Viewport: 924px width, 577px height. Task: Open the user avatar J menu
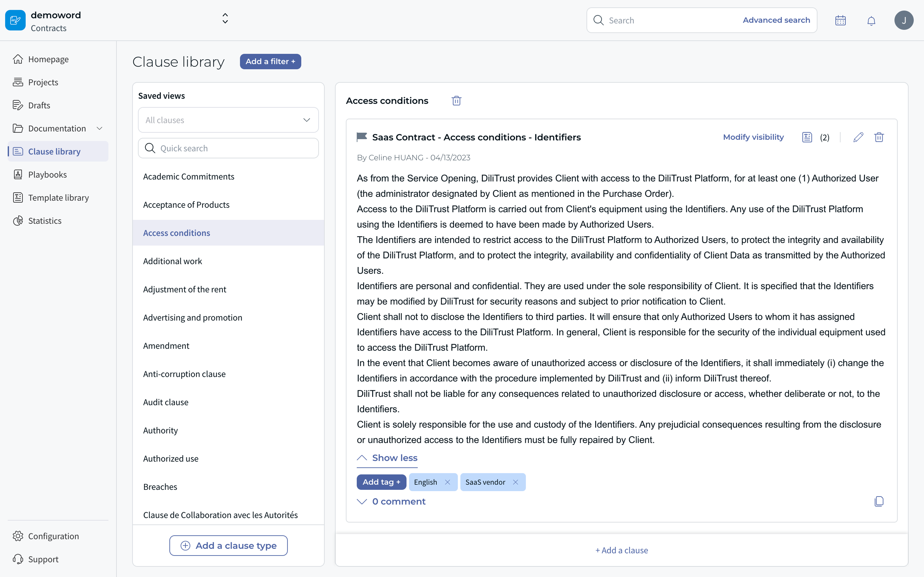click(x=903, y=21)
